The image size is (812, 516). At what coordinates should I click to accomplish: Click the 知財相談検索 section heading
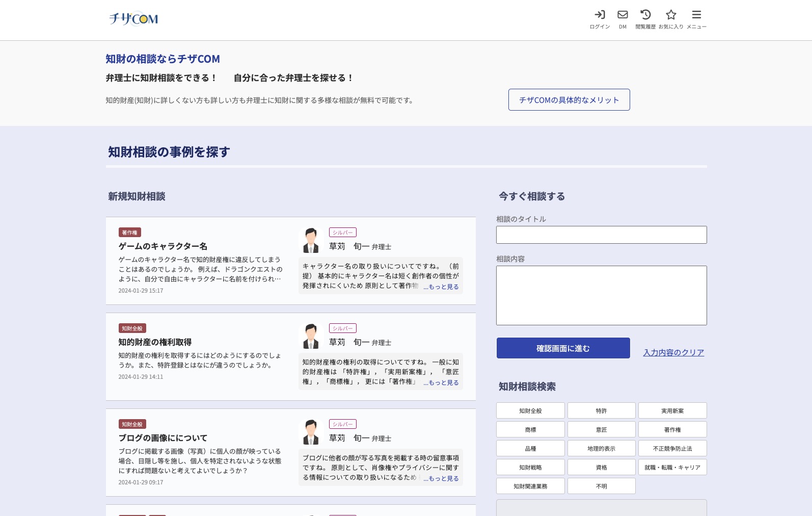pos(527,386)
